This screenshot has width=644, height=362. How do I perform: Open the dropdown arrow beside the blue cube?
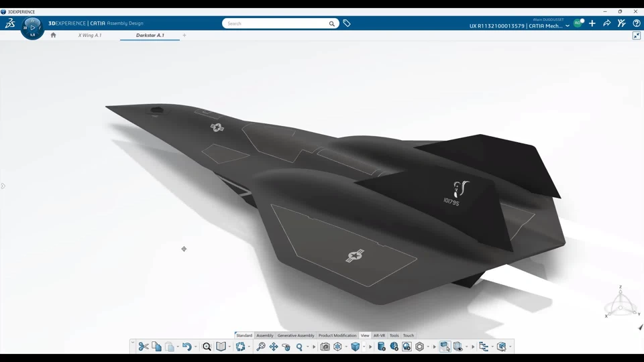pos(364,347)
